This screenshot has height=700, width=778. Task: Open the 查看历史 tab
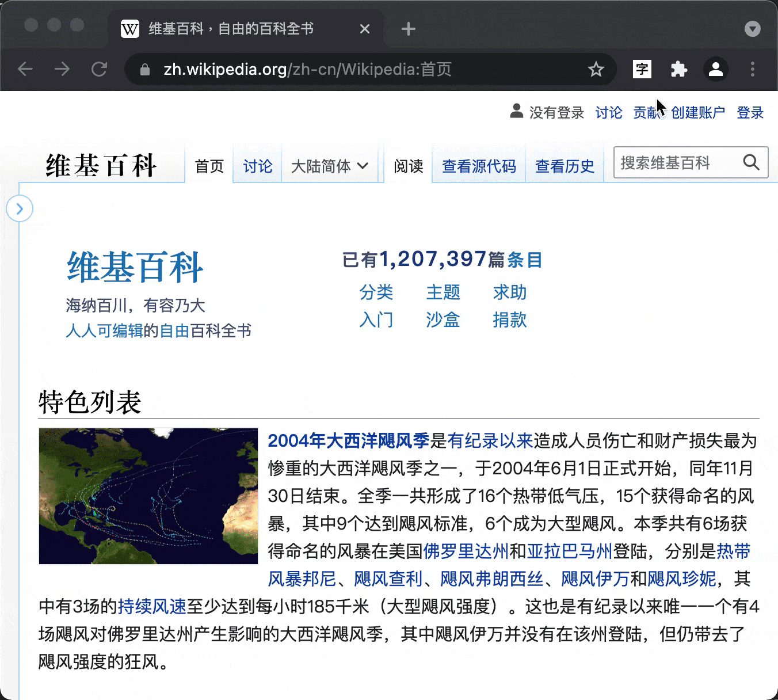click(565, 166)
